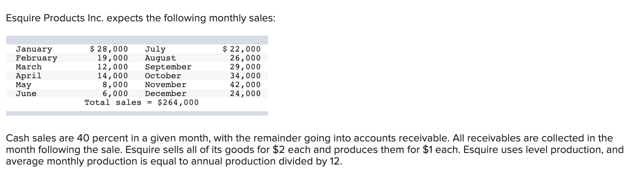Click the July sales value $22,000
644x177 pixels.
pos(242,49)
